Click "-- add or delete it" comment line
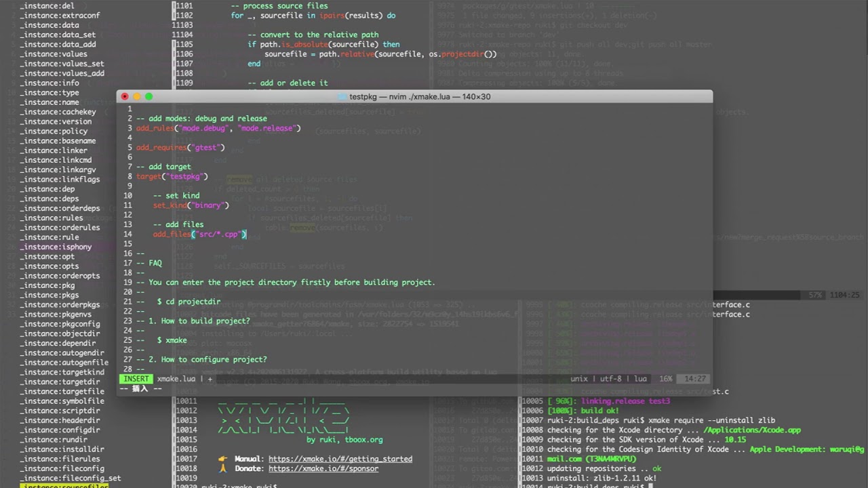The width and height of the screenshot is (868, 488). pos(288,83)
